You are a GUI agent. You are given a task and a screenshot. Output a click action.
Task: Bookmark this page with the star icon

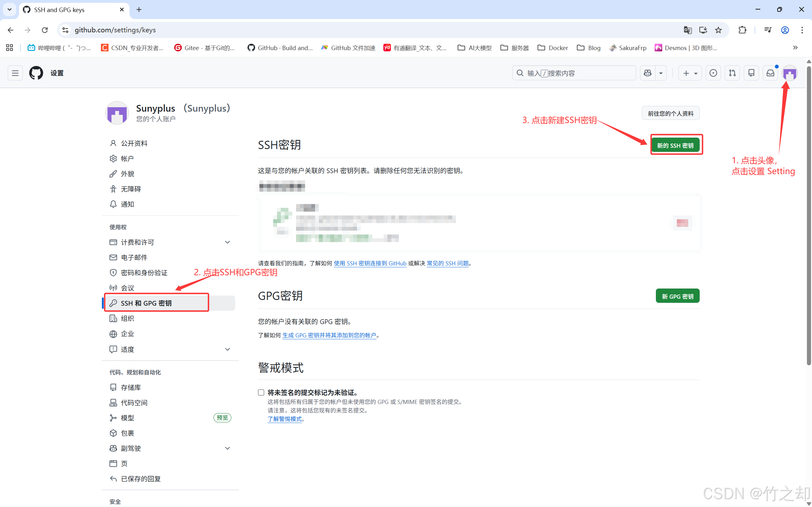pos(718,30)
